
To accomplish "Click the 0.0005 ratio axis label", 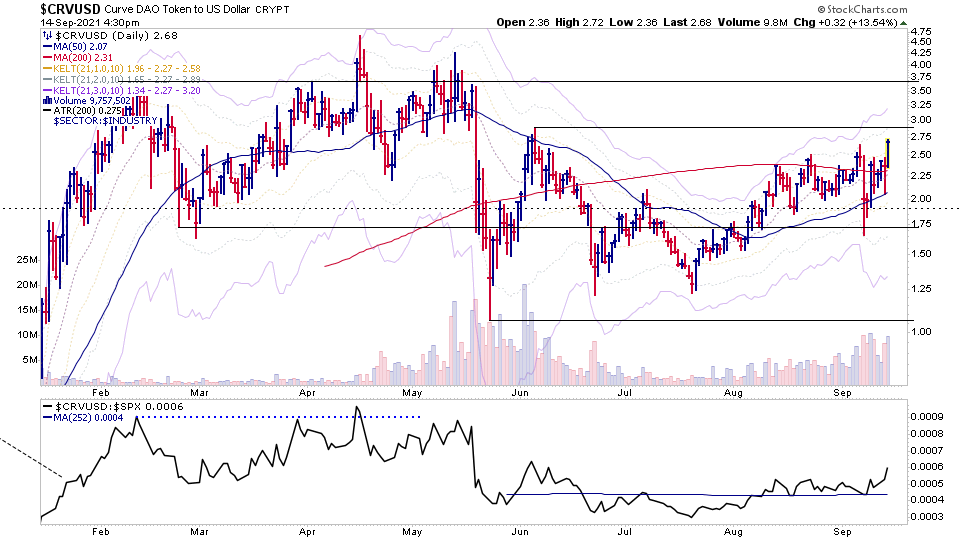I will click(927, 483).
